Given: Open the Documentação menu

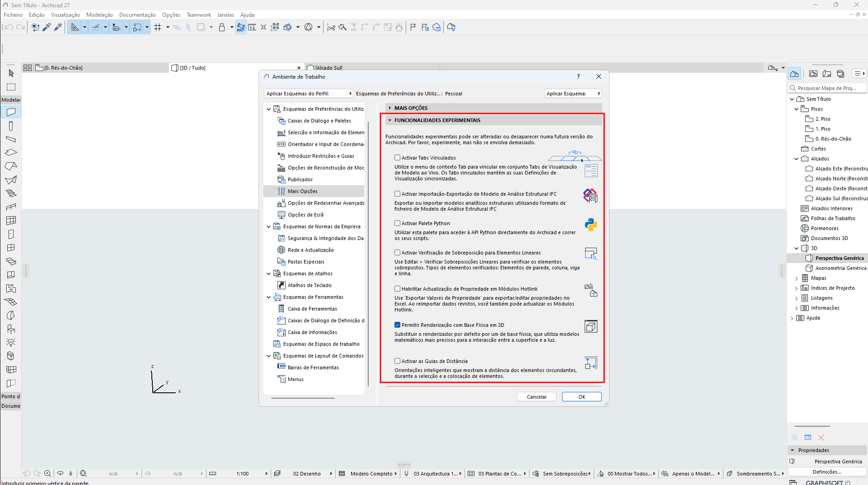Looking at the screenshot, I should 137,15.
